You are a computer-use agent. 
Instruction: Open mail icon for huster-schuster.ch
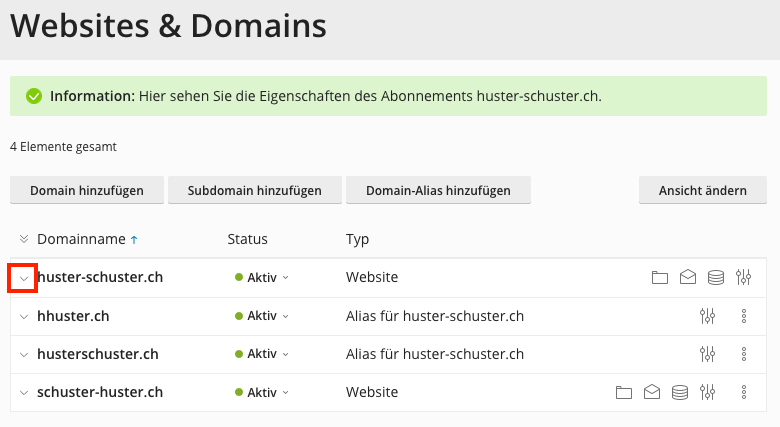click(x=687, y=278)
